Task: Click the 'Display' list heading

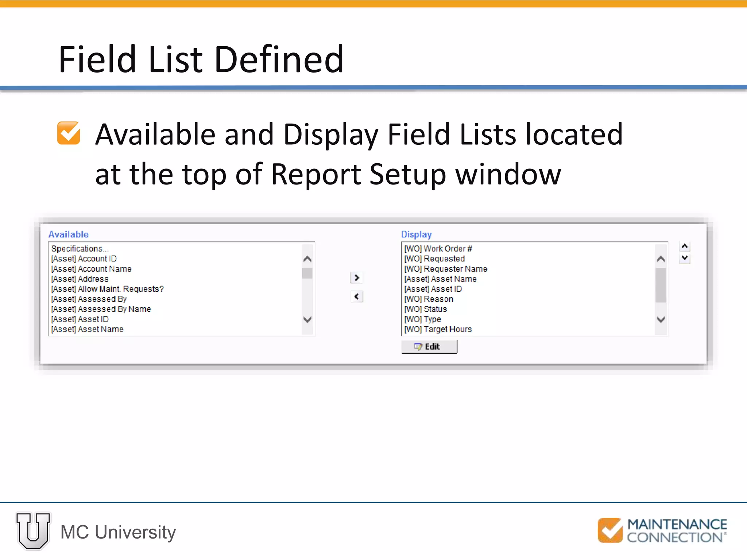Action: [x=417, y=235]
